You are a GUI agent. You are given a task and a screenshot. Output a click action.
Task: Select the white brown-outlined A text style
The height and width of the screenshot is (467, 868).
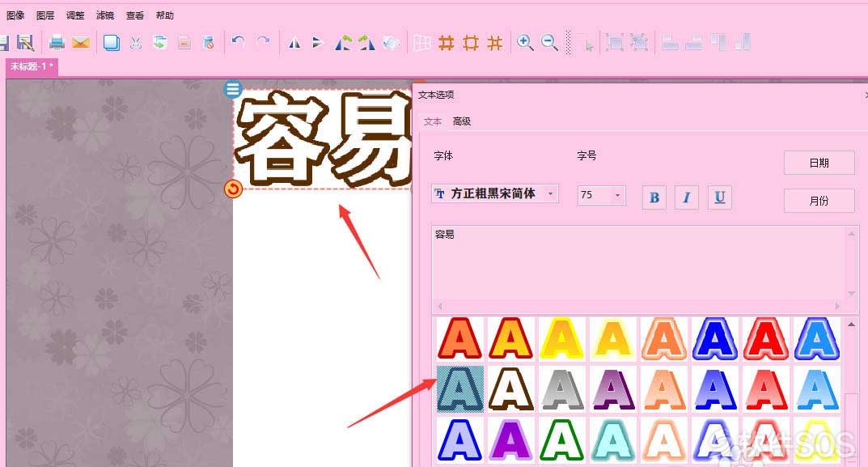511,388
